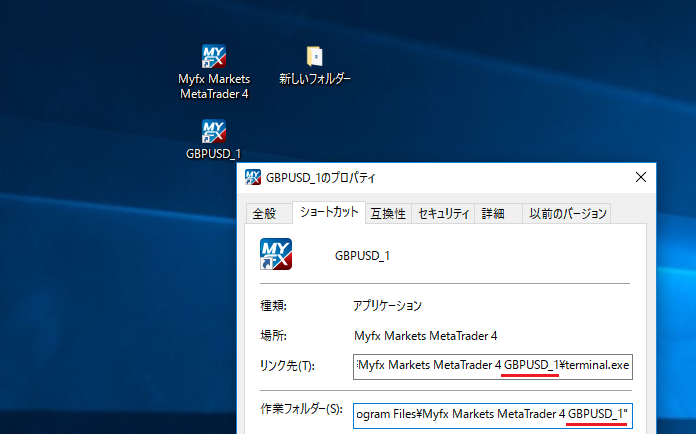Click the GBPUSD_1のプロパティ title text
This screenshot has height=434, width=696.
coord(320,178)
